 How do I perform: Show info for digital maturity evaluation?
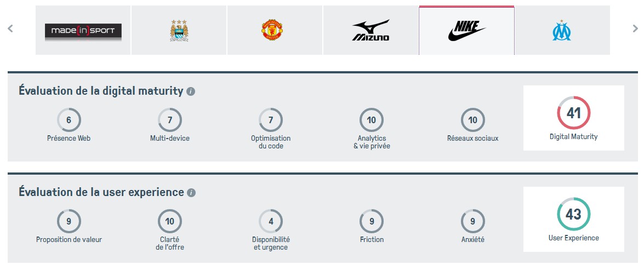pos(191,91)
